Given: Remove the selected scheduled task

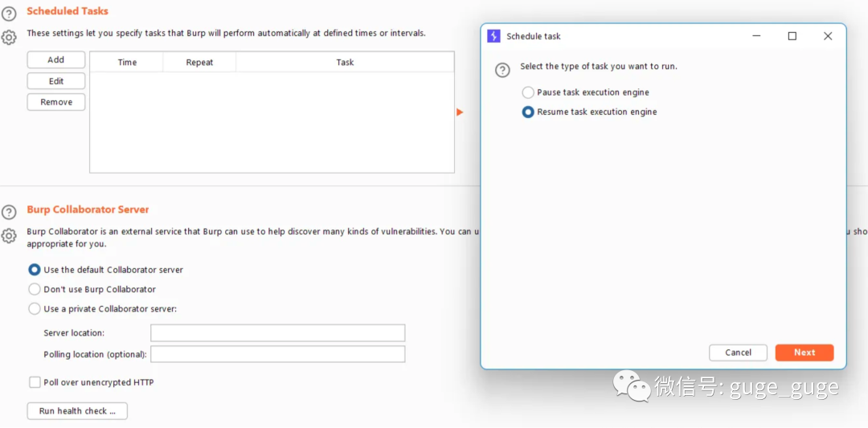Looking at the screenshot, I should 56,102.
